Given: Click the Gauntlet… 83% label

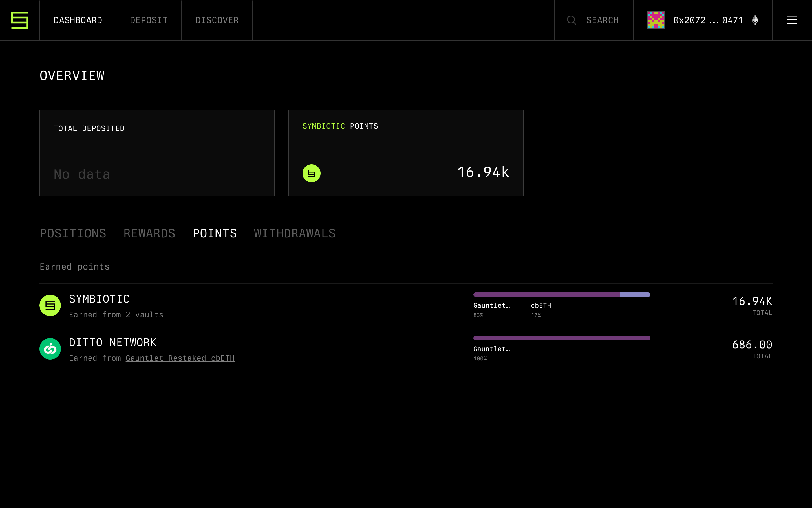Looking at the screenshot, I should pos(491,310).
